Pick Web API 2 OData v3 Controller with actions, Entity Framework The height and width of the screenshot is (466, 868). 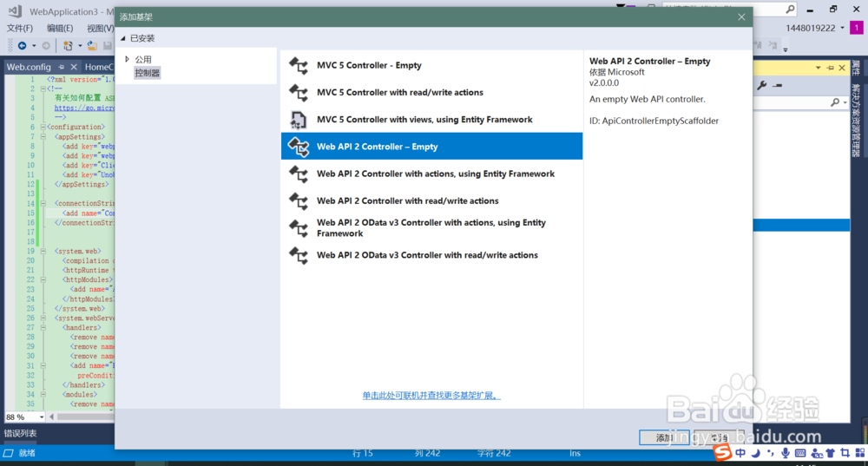[x=431, y=228]
